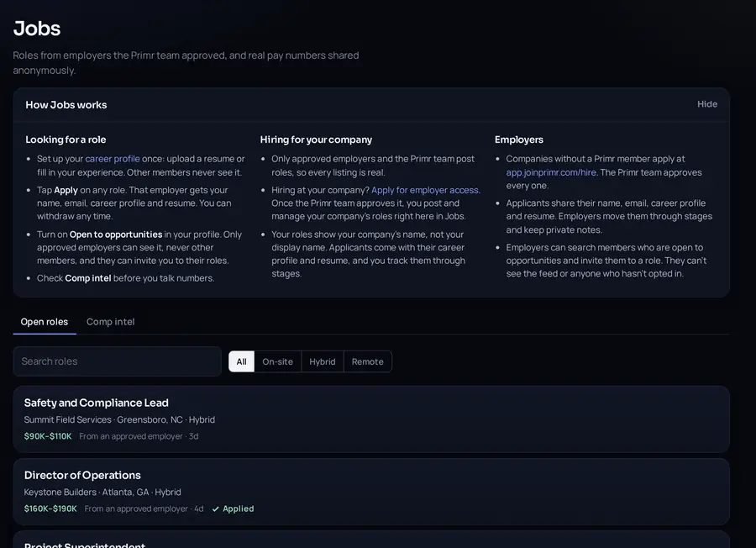Open the app.joinprimr.com/hire link
Viewport: 756px width, 548px height.
point(552,172)
